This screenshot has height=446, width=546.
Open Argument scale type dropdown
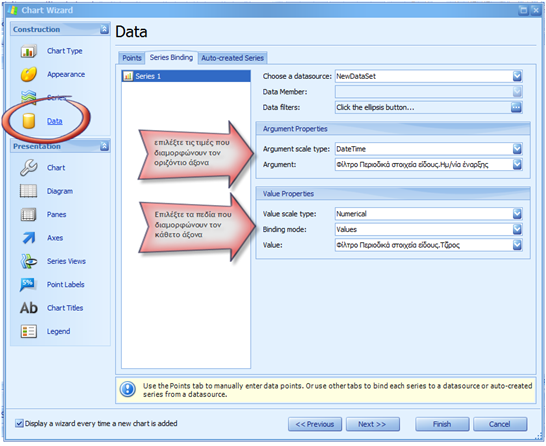click(517, 149)
